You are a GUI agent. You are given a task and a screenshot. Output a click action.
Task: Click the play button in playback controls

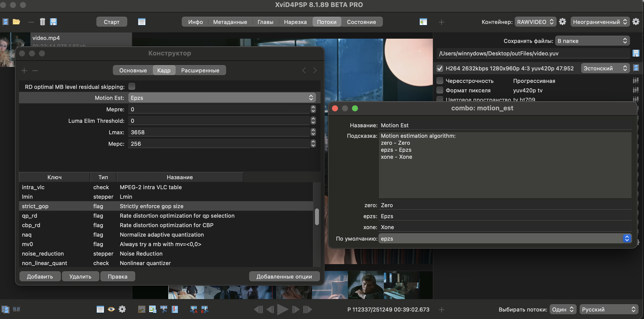[283, 310]
